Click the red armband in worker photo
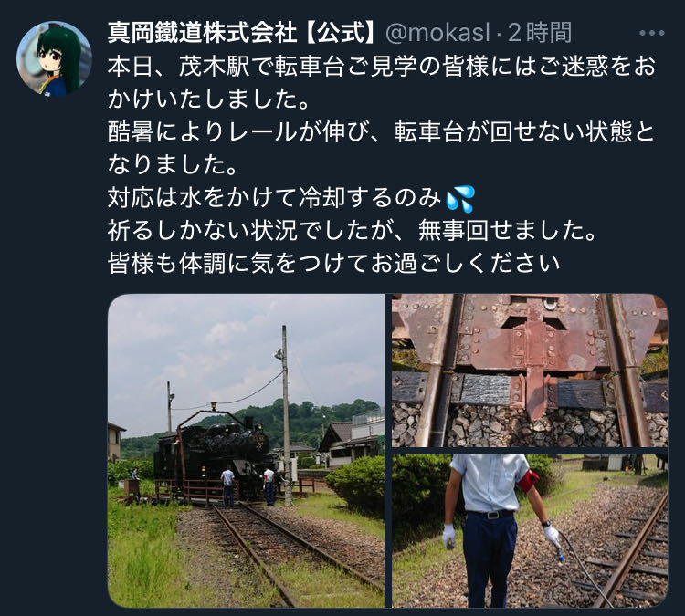685x616 pixels. pyautogui.click(x=528, y=480)
